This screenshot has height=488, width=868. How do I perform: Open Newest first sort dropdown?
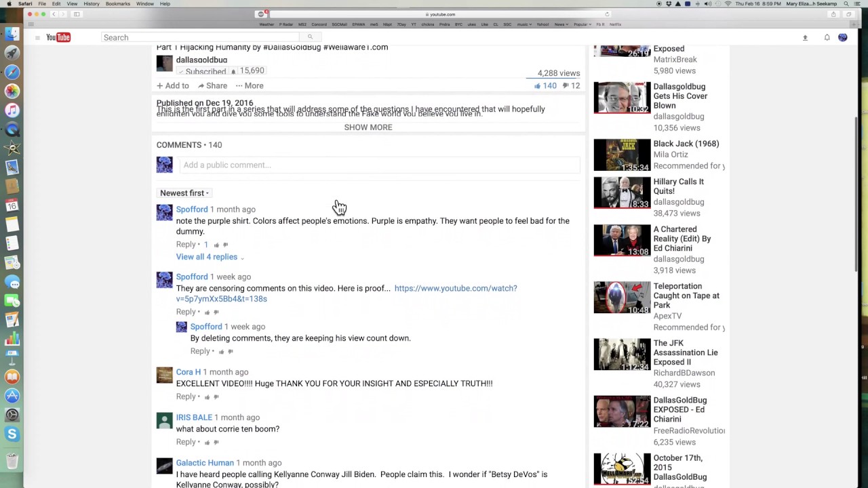(x=184, y=193)
